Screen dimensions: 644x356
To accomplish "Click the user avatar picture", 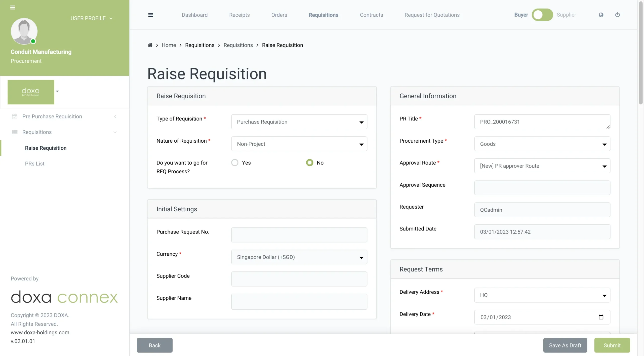I will point(24,31).
